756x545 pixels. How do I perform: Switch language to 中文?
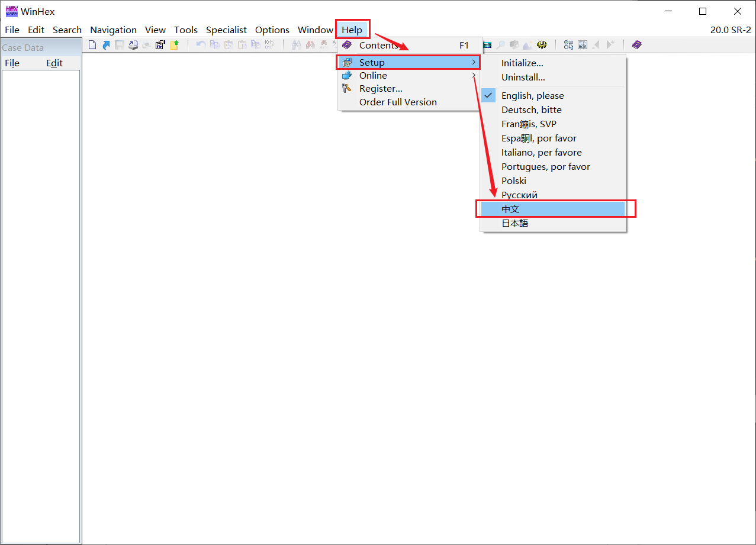[x=553, y=209]
